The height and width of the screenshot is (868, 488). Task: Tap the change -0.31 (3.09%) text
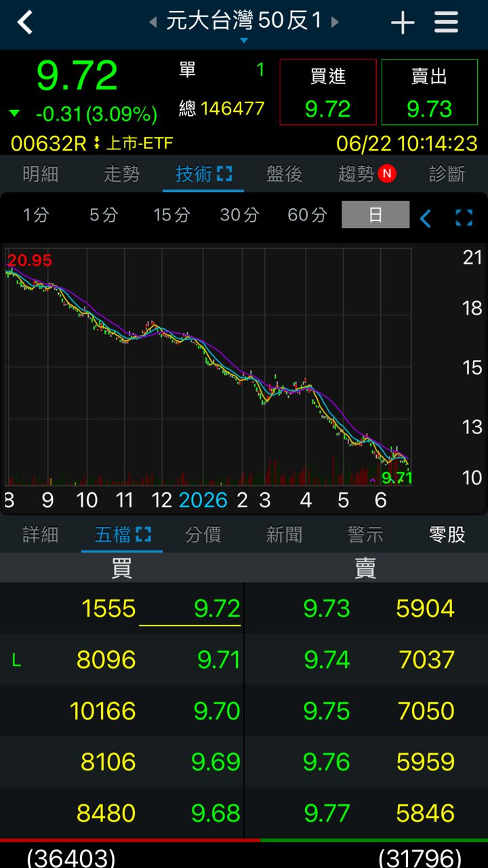(x=96, y=114)
